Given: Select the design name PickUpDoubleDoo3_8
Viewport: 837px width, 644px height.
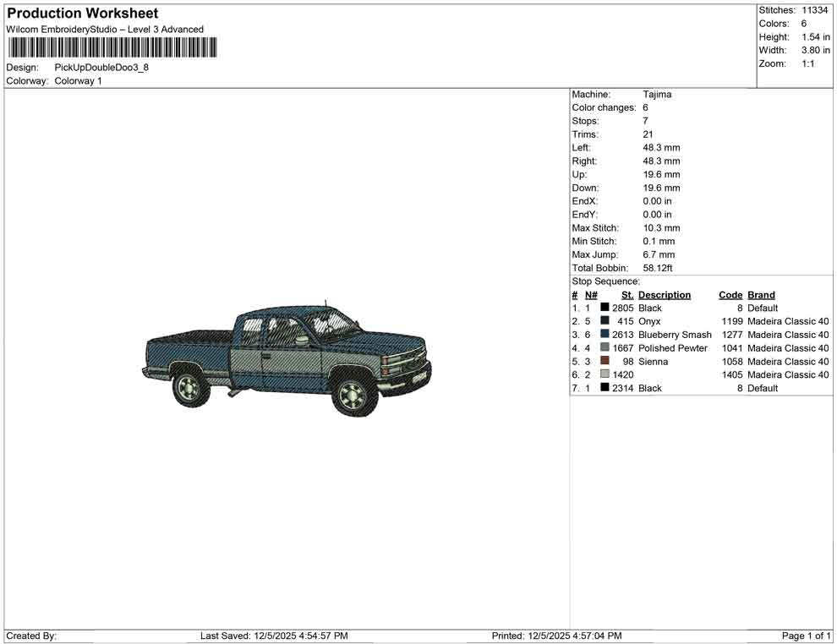Looking at the screenshot, I should pos(101,67).
